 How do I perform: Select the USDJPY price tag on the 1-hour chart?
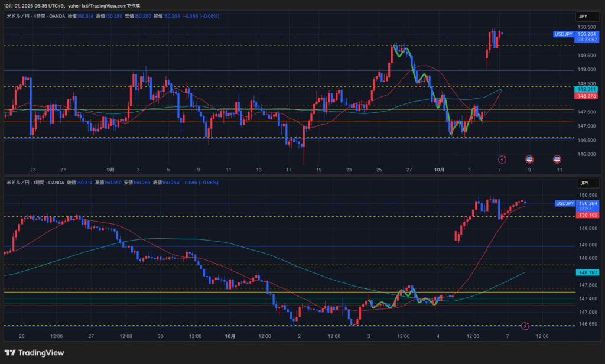tap(564, 203)
